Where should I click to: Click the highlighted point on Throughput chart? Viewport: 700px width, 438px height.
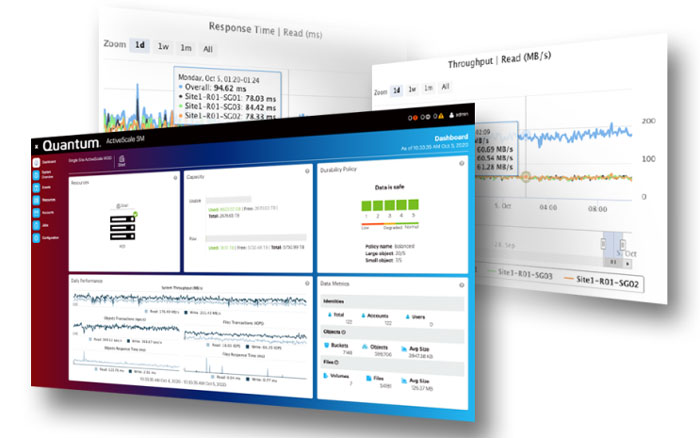tap(526, 177)
